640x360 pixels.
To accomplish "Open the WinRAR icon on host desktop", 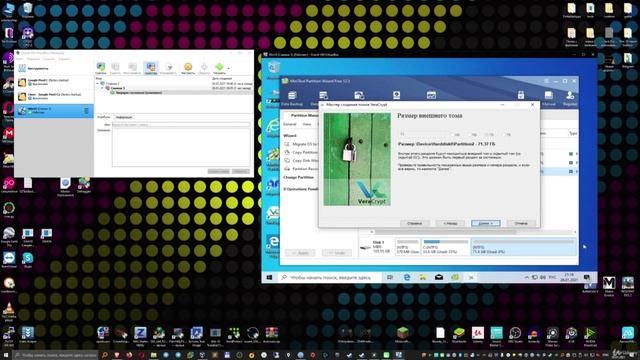I will [271, 335].
